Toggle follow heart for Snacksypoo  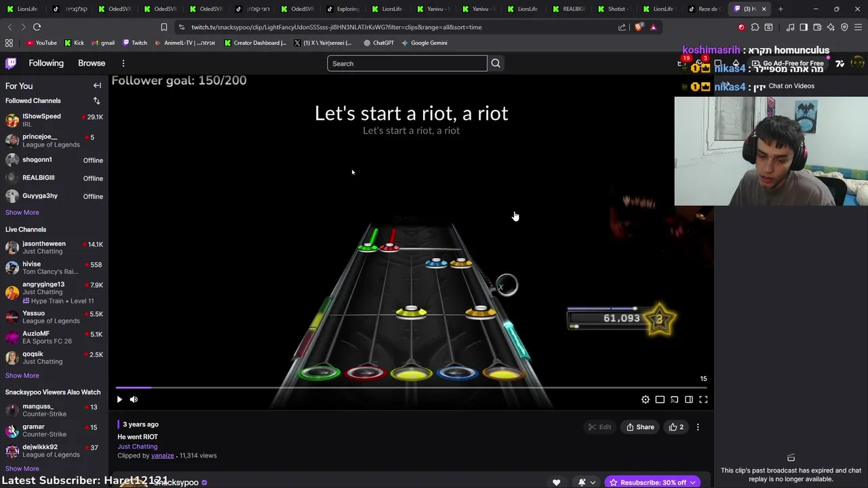coord(556,483)
